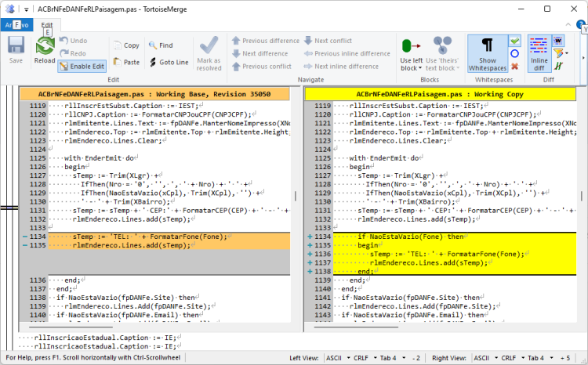Switch to the Edit ribbon tab
588x365 pixels.
pyautogui.click(x=47, y=25)
